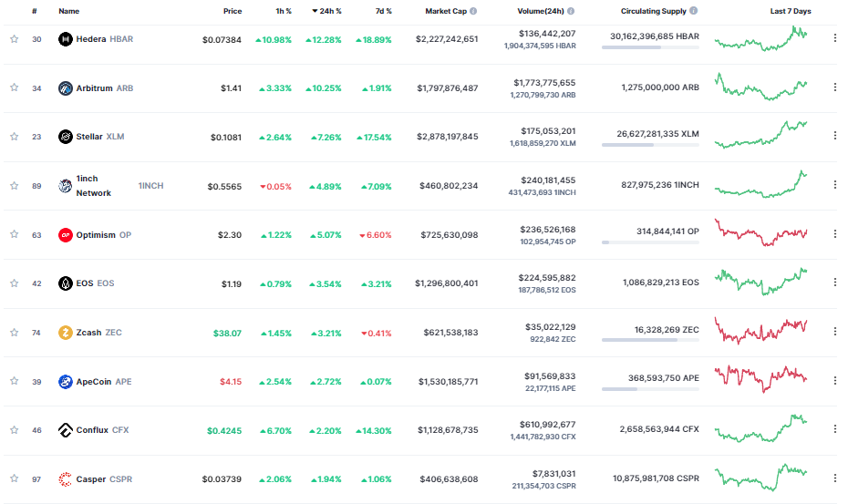Open more options for ApeCoin row
Screen dimensions: 848x504
point(834,381)
